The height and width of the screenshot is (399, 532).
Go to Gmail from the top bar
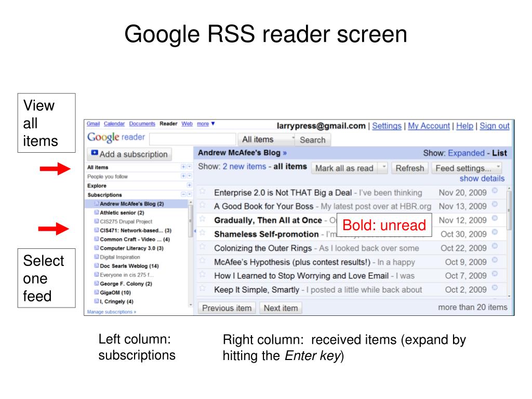(93, 124)
